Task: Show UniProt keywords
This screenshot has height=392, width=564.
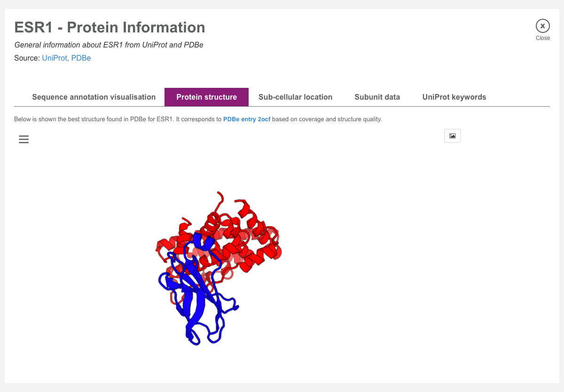Action: coord(454,97)
